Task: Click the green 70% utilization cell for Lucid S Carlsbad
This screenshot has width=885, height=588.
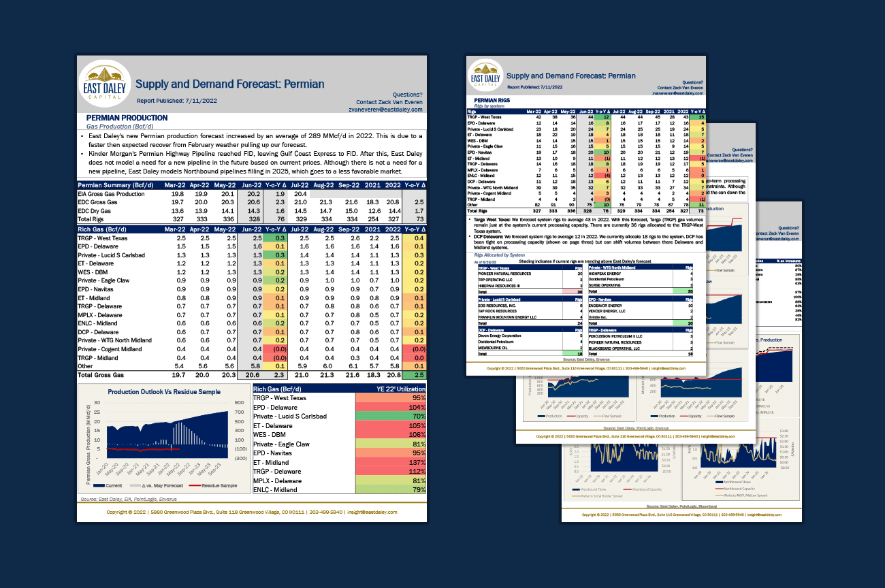Action: coord(391,416)
